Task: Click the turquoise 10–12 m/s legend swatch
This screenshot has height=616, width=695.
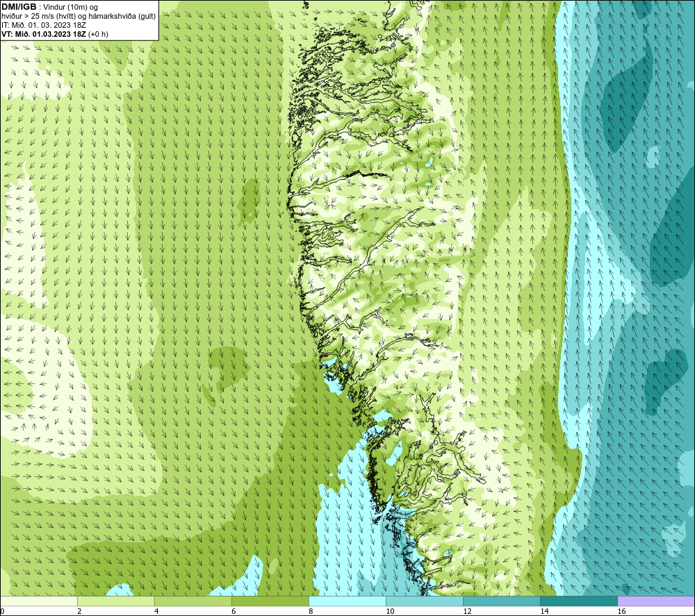Action: pyautogui.click(x=424, y=601)
